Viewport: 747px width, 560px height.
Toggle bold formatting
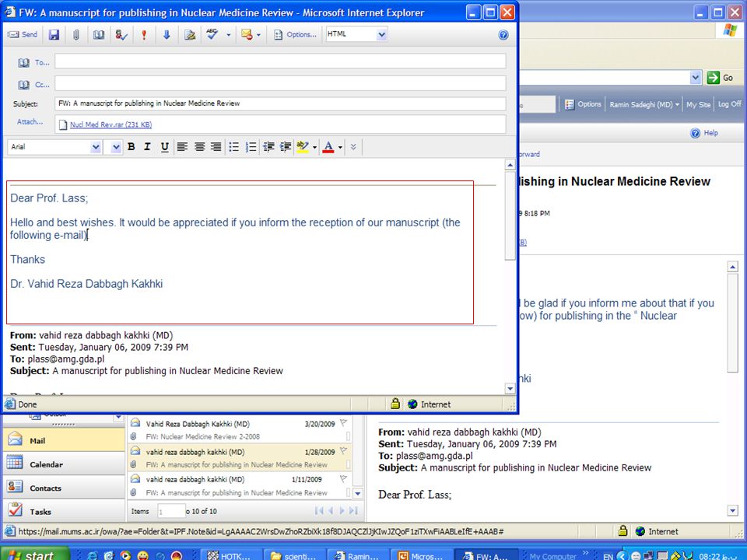pyautogui.click(x=131, y=147)
